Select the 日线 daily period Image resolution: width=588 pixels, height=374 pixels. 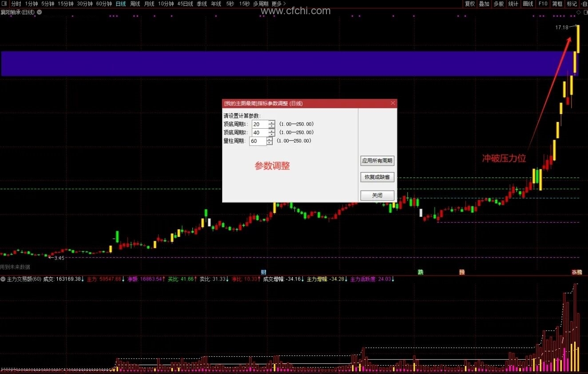[121, 4]
